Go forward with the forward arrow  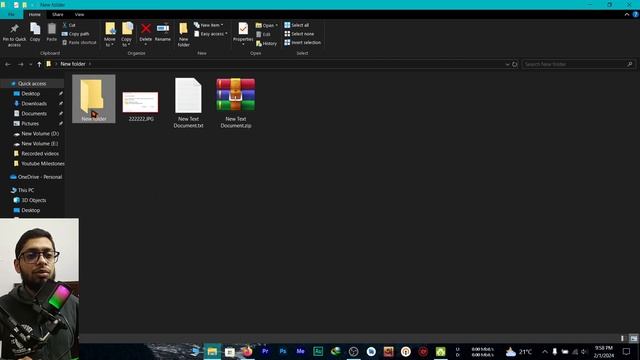coord(20,64)
